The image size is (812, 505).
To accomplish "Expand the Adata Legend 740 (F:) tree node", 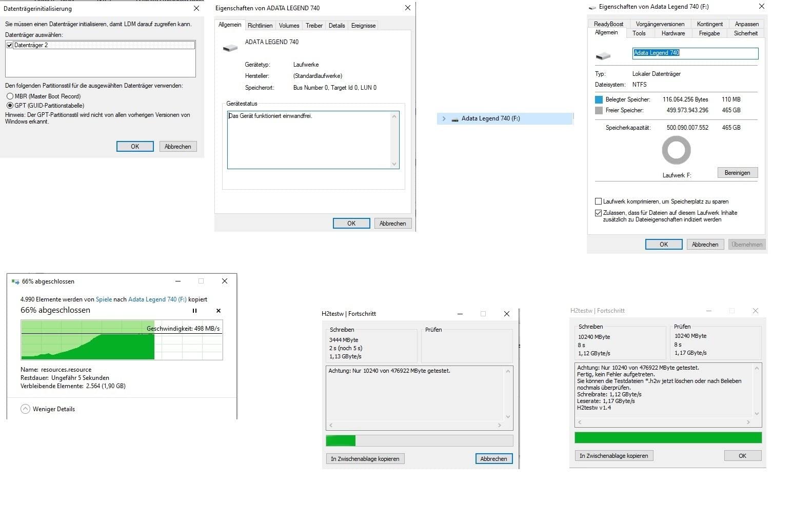I will point(444,118).
